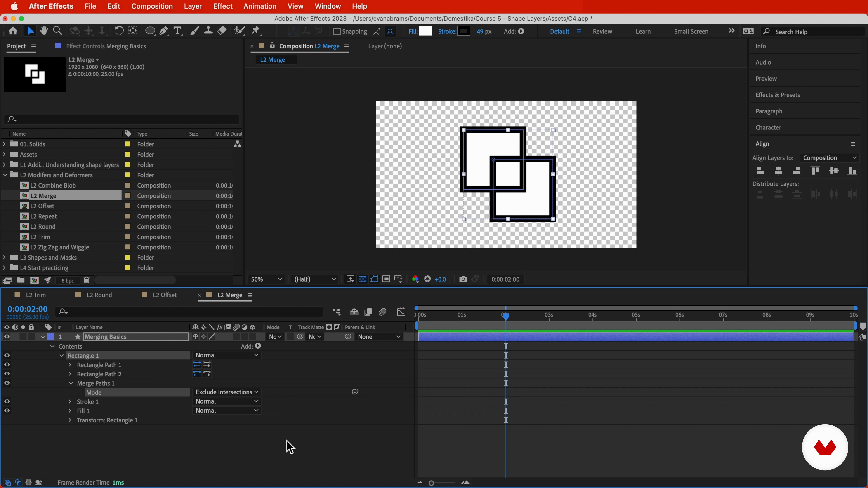The image size is (868, 488).
Task: Open Parent & Link None dropdown
Action: (x=379, y=337)
